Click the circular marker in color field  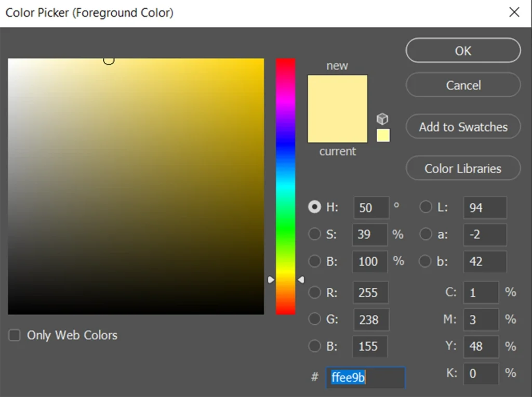(x=109, y=60)
